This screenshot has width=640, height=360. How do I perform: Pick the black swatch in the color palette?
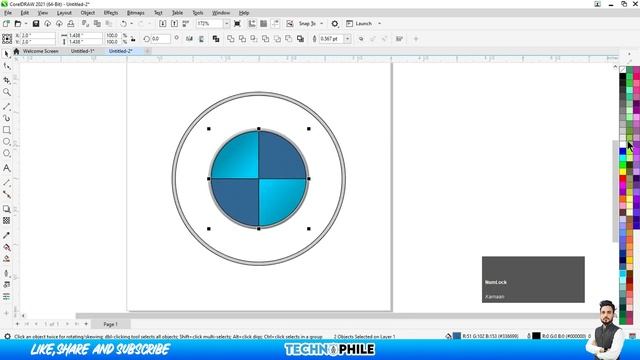622,76
